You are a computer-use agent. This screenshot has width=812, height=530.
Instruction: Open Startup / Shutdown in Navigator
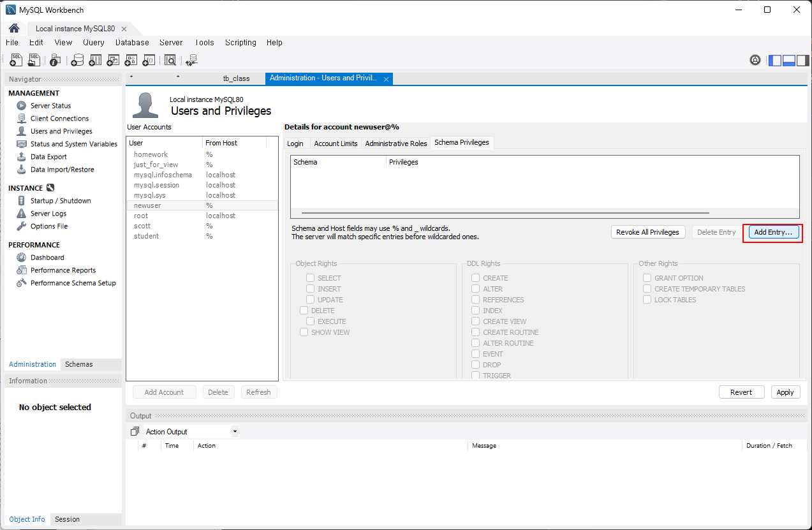tap(61, 201)
